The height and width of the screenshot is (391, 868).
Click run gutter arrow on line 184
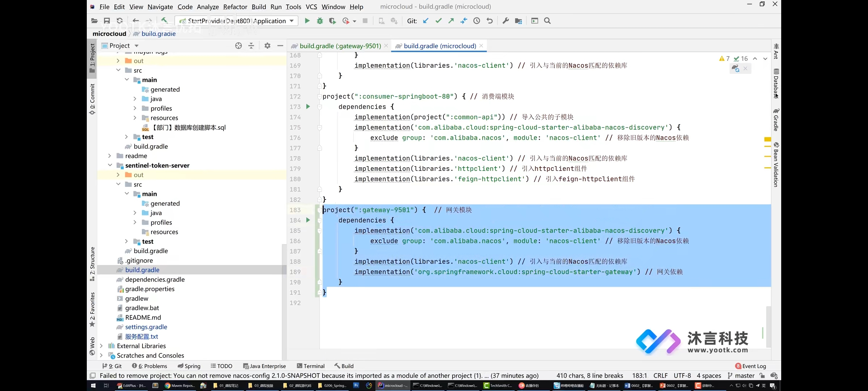coord(308,220)
